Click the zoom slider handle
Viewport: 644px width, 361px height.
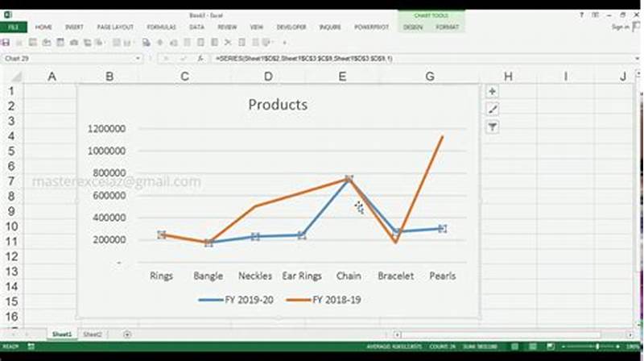click(x=597, y=346)
